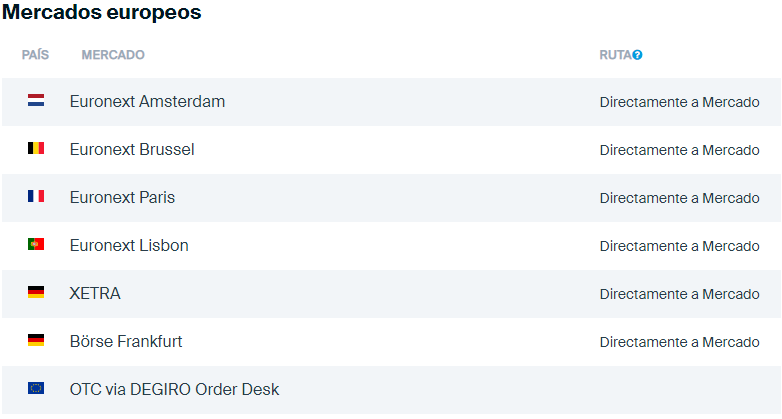Click Directamente a Mercado for Euronext Amsterdam

click(679, 102)
